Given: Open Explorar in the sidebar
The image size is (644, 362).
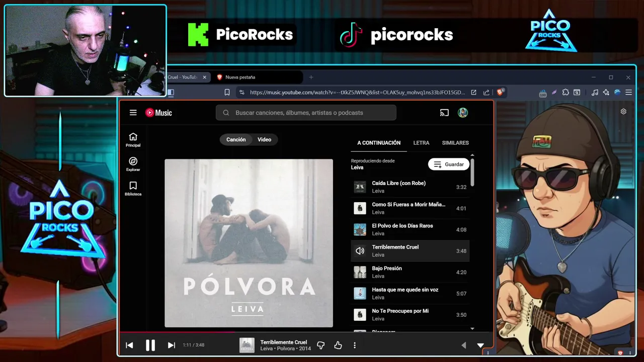Looking at the screenshot, I should pos(133,164).
